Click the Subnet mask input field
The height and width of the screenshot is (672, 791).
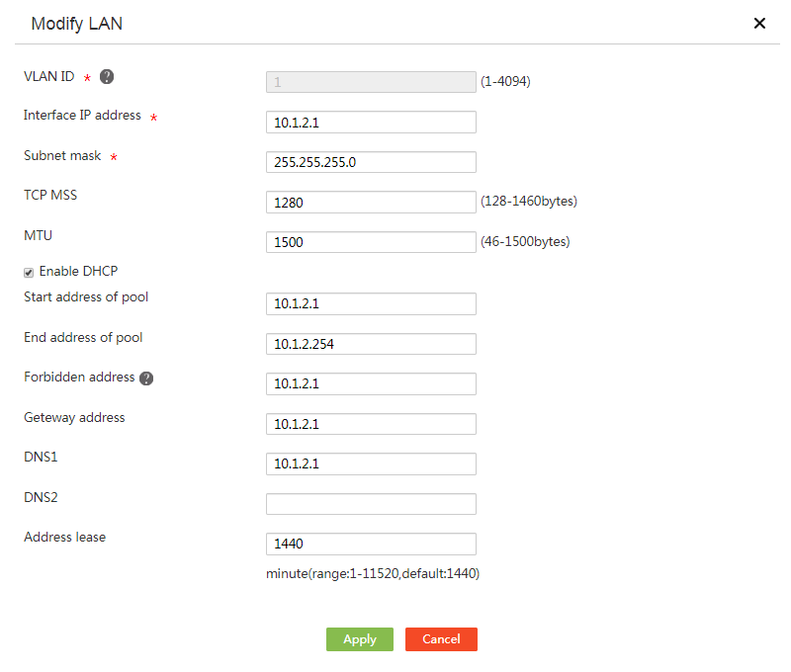pyautogui.click(x=371, y=162)
